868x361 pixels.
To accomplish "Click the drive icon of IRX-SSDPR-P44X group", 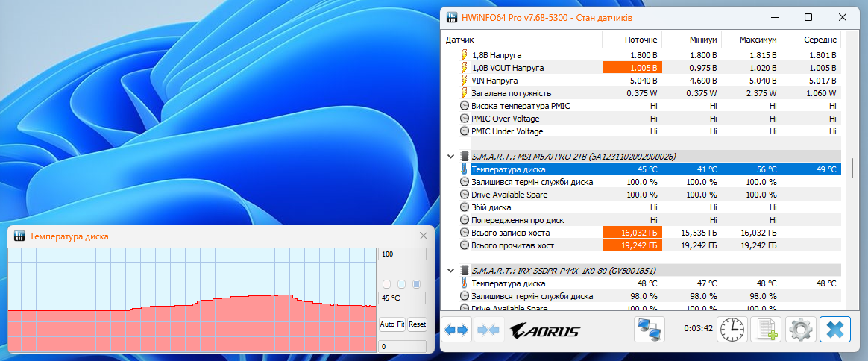I will click(x=465, y=271).
